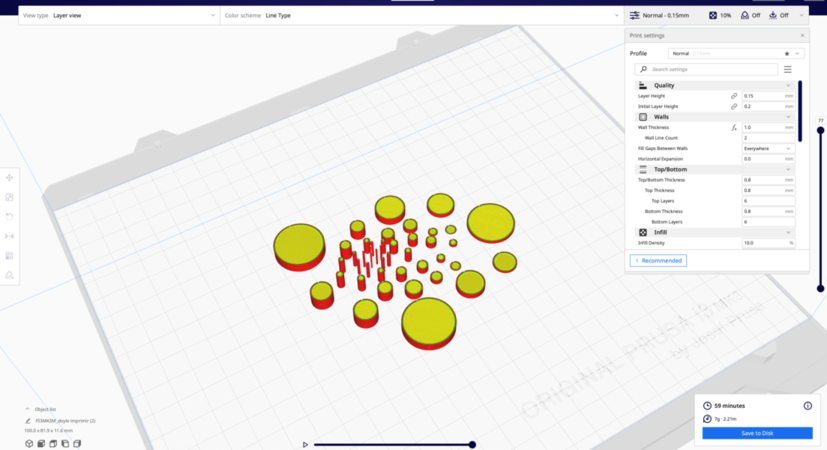
Task: Click the print settings sliders icon
Action: click(634, 15)
